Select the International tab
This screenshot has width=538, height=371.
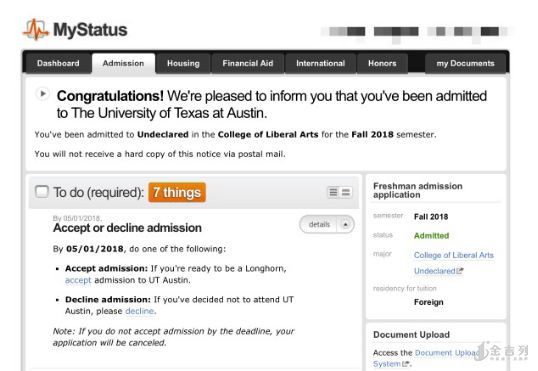point(320,63)
